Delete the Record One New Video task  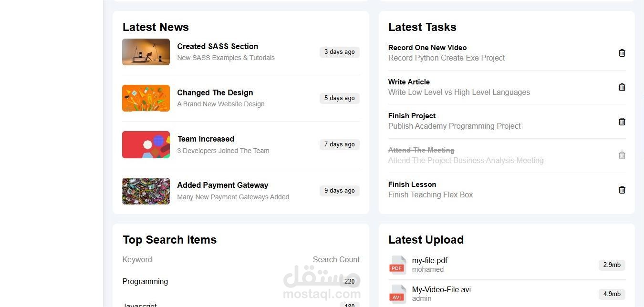click(x=622, y=53)
